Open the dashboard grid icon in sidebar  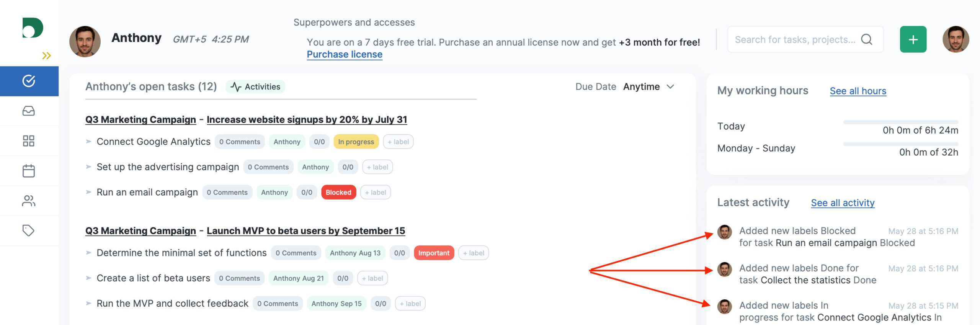pos(29,141)
